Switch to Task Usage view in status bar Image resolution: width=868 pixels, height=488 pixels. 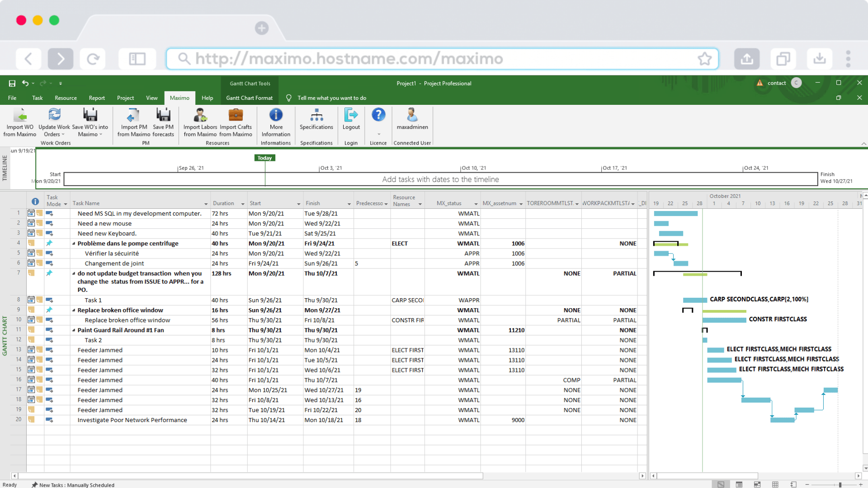739,484
